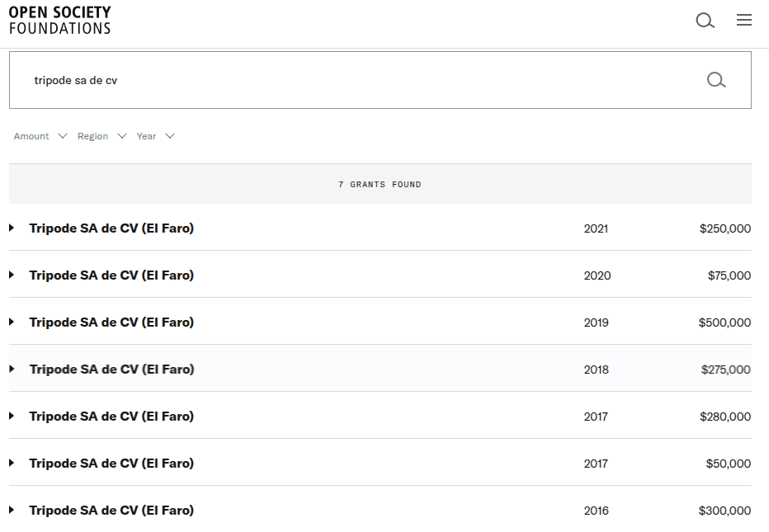Click the Tripode grant title for 2016
The width and height of the screenshot is (769, 532).
(x=111, y=511)
